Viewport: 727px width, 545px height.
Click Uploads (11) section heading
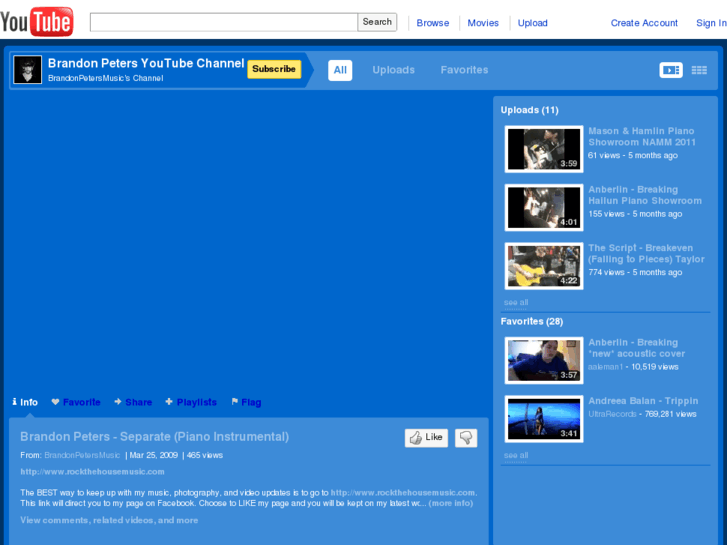coord(529,110)
